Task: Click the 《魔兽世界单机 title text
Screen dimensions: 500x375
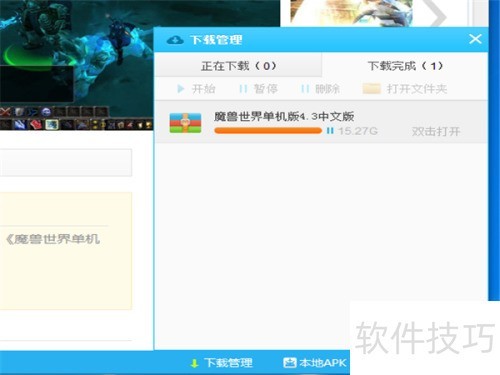Action: point(53,239)
